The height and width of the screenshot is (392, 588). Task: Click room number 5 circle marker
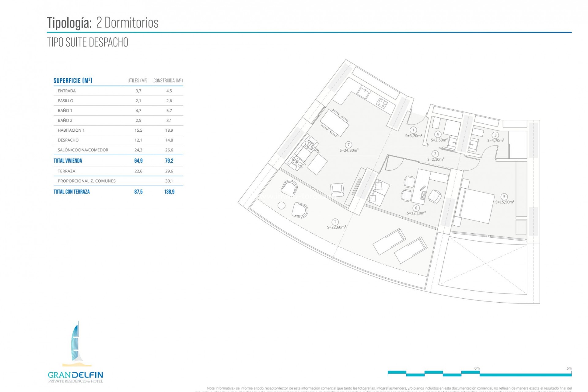(504, 197)
